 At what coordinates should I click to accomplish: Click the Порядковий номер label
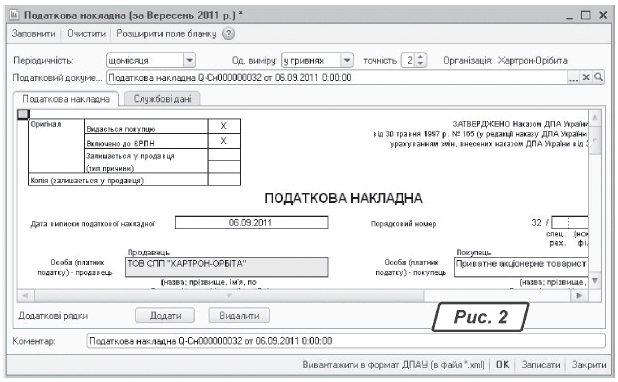403,224
